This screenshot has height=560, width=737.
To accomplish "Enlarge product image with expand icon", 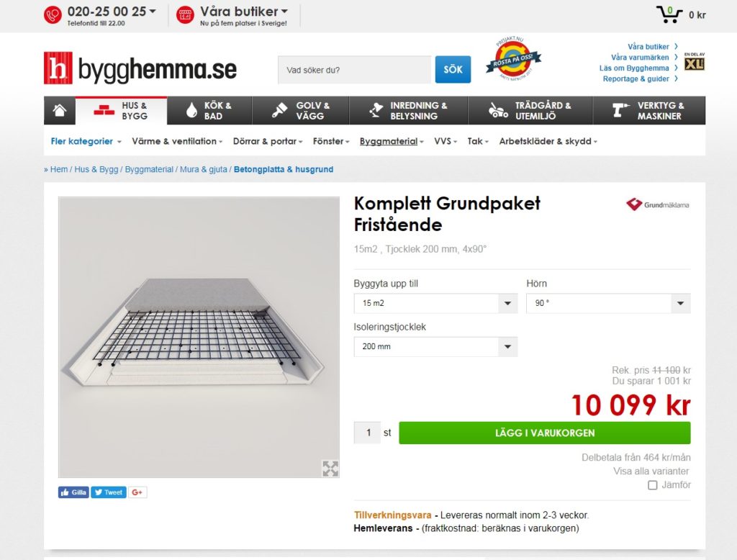I will 330,469.
